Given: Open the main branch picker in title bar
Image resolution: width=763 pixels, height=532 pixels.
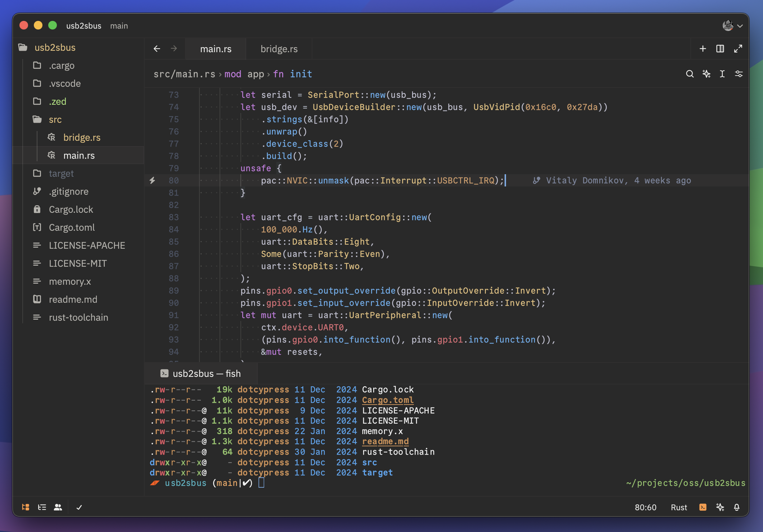Looking at the screenshot, I should click(119, 26).
